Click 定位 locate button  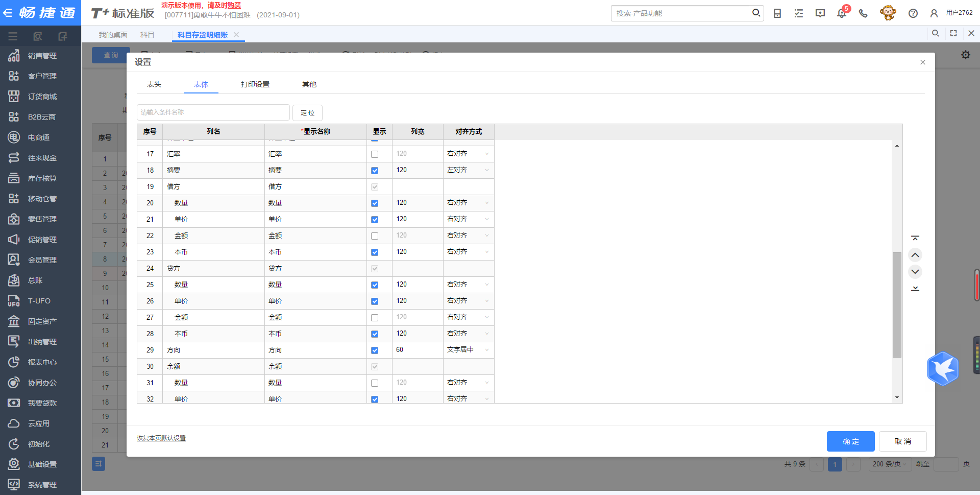point(307,112)
